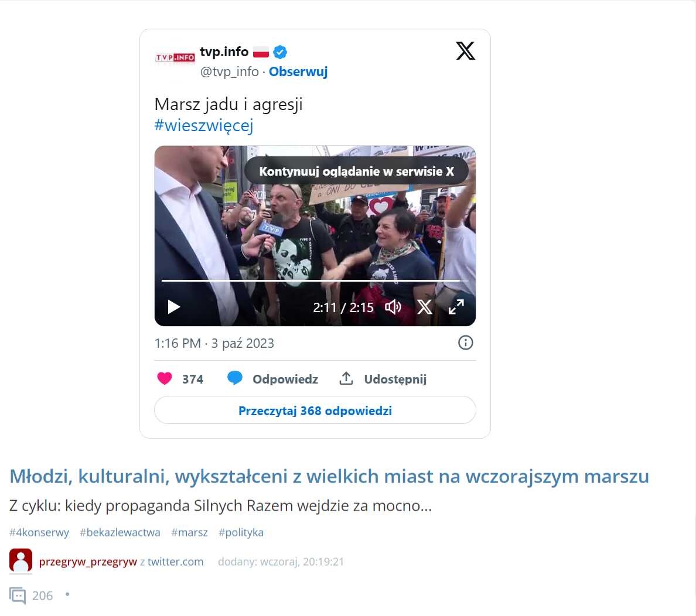
Task: Open the article title about wczorajszym marszu
Action: tap(329, 476)
